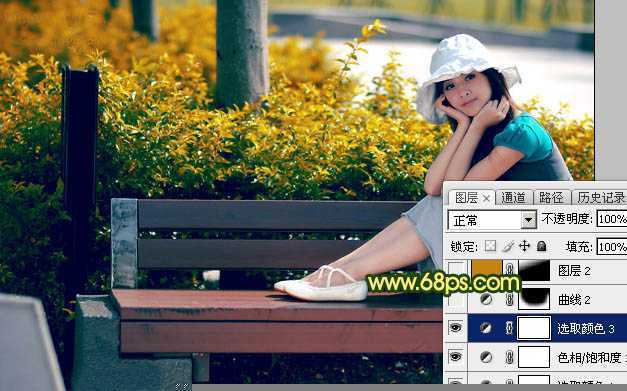The image size is (627, 391).
Task: Click the adjustment icon of 选取颜色 3
Action: [x=486, y=328]
